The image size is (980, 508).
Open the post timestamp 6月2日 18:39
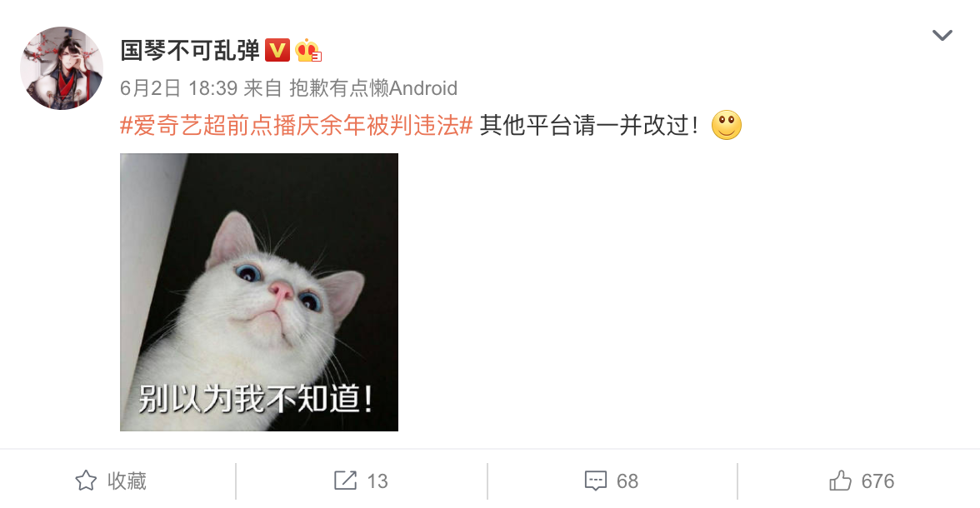(178, 88)
